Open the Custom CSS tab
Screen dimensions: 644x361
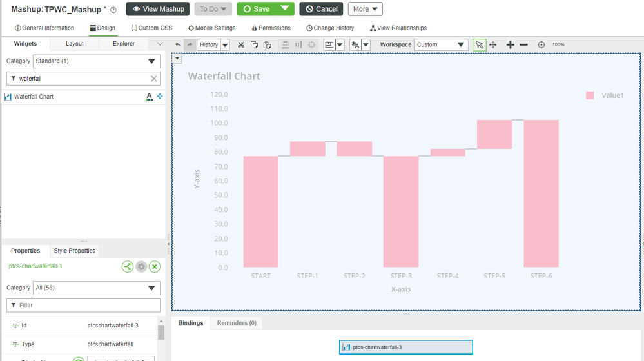tap(151, 28)
